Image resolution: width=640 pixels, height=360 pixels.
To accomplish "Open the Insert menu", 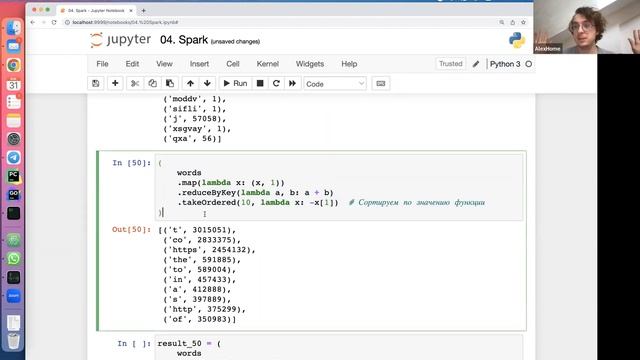I will point(199,64).
